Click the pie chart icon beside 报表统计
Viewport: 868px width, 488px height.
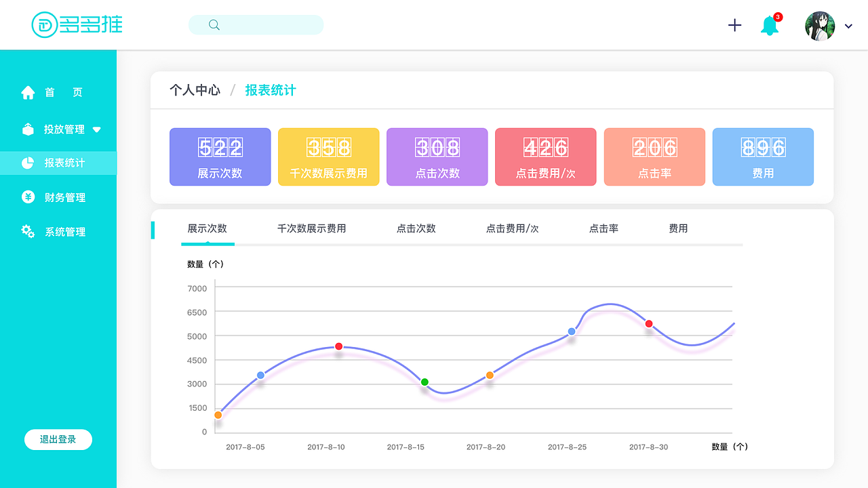(28, 163)
